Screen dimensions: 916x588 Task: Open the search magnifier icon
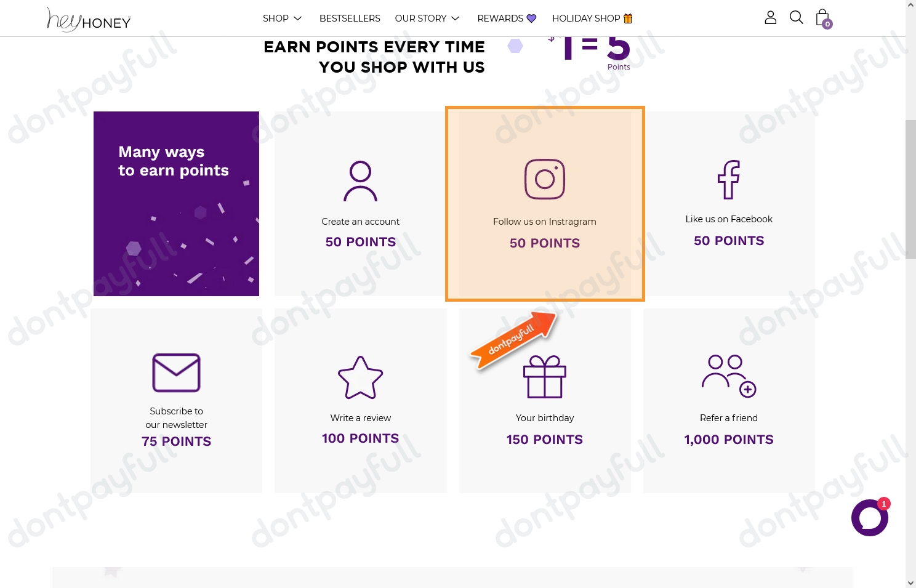click(796, 18)
